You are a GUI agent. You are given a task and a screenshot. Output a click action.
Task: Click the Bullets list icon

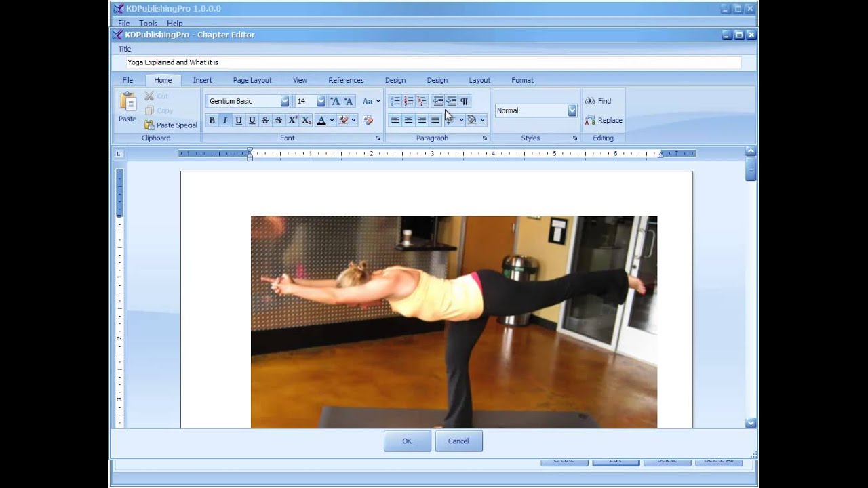click(x=395, y=101)
